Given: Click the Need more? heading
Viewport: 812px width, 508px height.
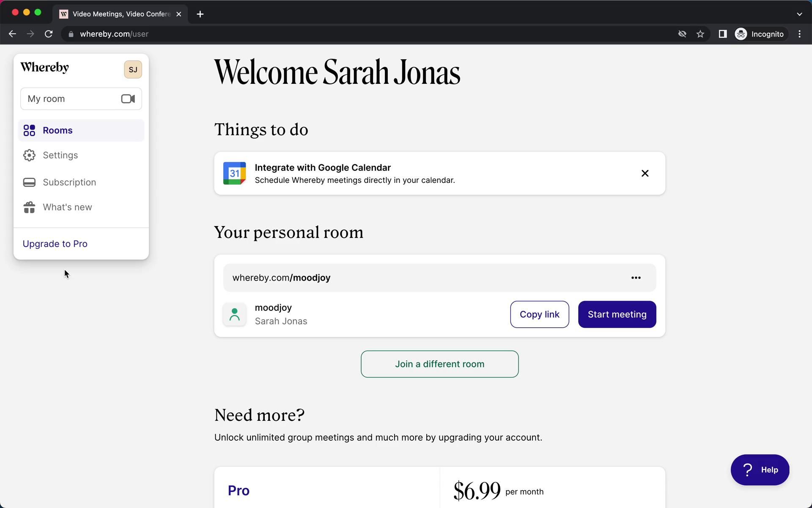Looking at the screenshot, I should pyautogui.click(x=259, y=415).
